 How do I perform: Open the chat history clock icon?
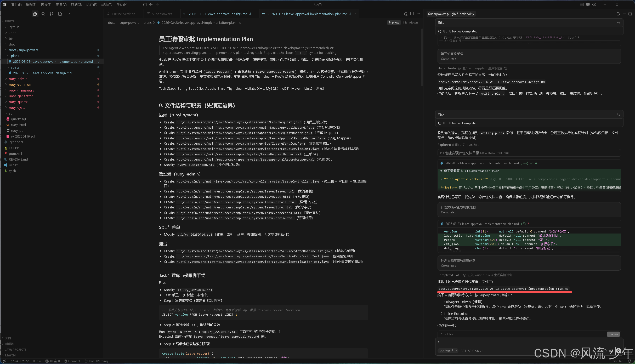[618, 14]
